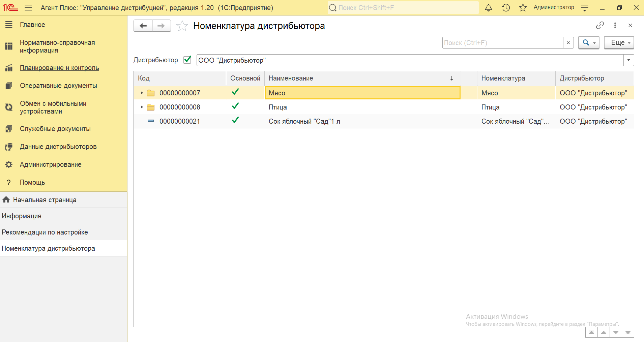Open Планирование и контроль section
644x342 pixels.
click(59, 68)
